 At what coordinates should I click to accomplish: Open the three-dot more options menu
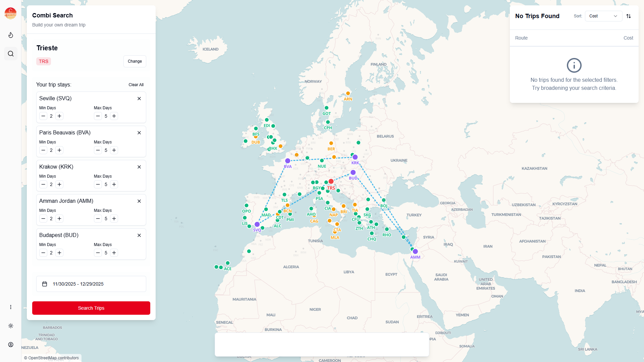click(x=11, y=307)
